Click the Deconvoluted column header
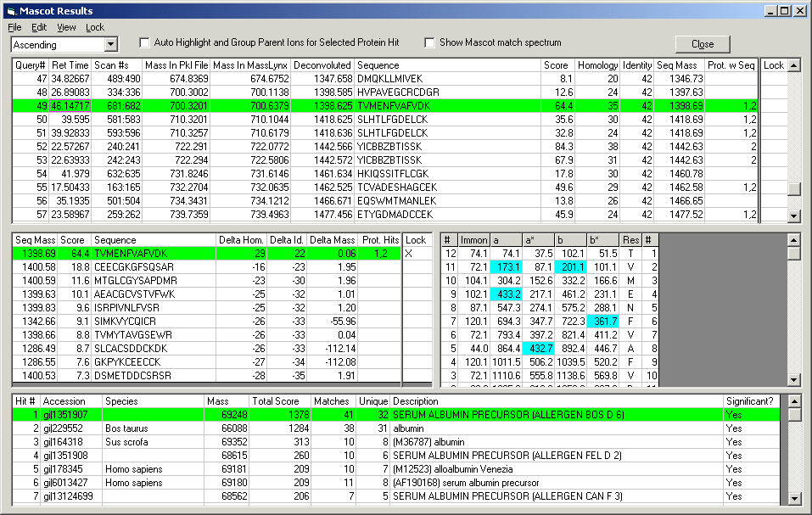812x515 pixels. click(x=322, y=65)
